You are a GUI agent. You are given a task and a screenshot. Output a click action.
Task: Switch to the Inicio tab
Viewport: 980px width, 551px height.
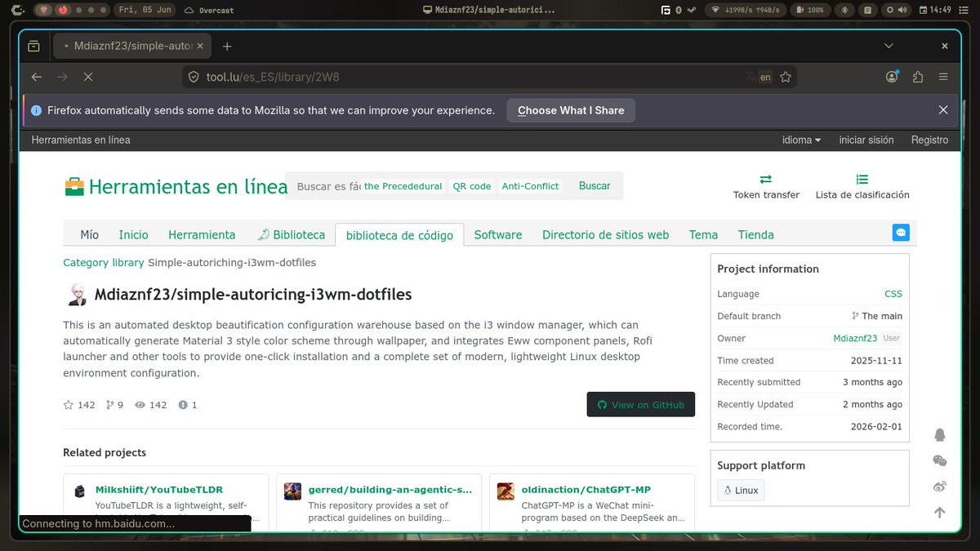[x=134, y=234]
